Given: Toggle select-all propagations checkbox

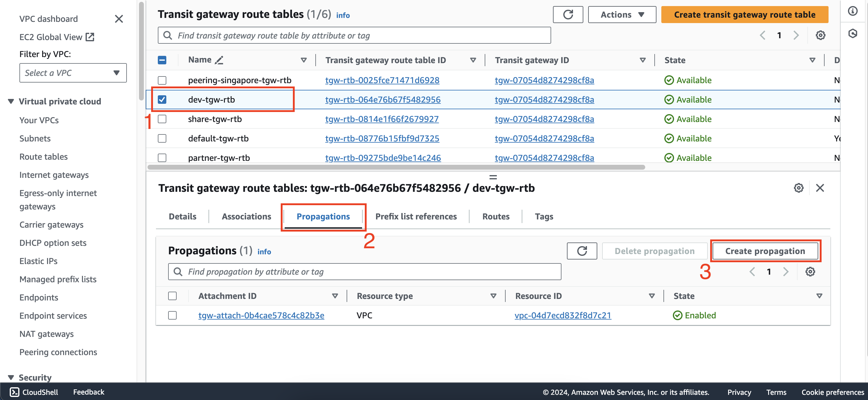Looking at the screenshot, I should [172, 296].
